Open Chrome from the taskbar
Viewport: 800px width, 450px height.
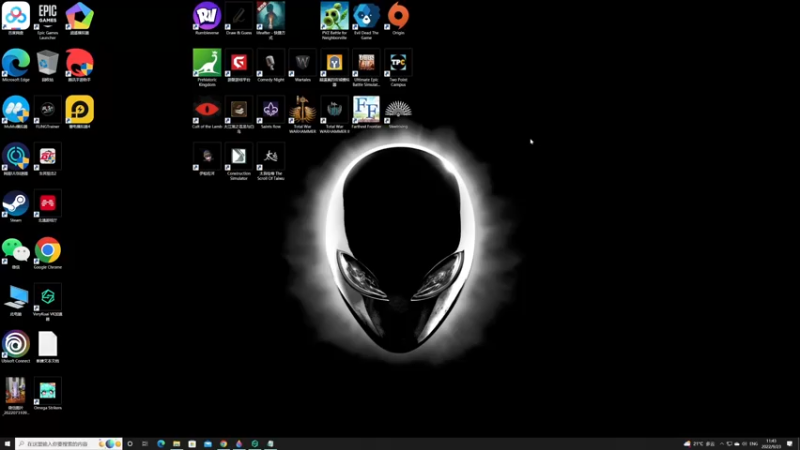223,444
